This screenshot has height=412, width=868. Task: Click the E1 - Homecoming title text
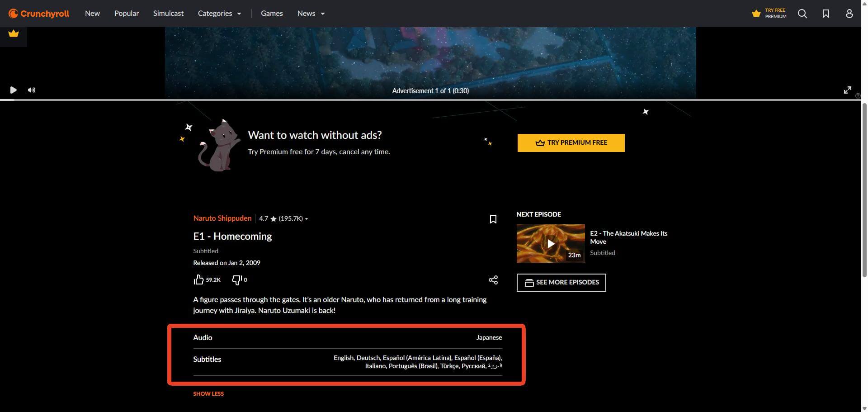click(232, 236)
